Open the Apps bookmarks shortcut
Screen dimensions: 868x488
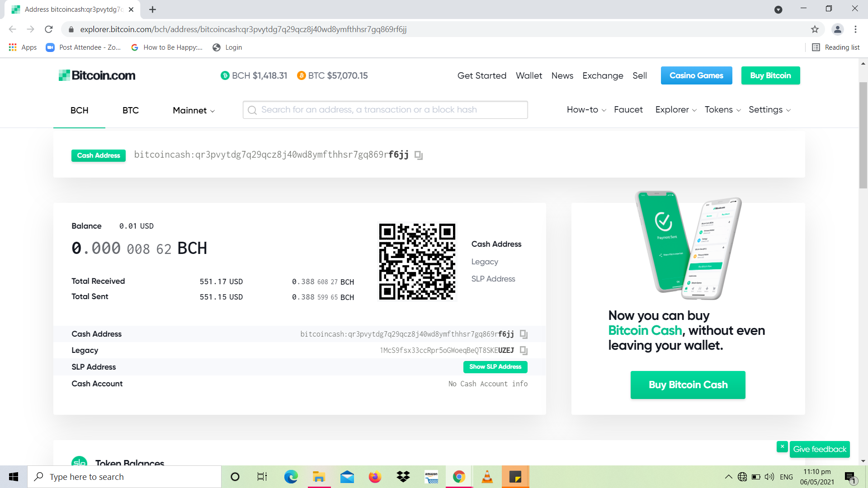click(23, 47)
